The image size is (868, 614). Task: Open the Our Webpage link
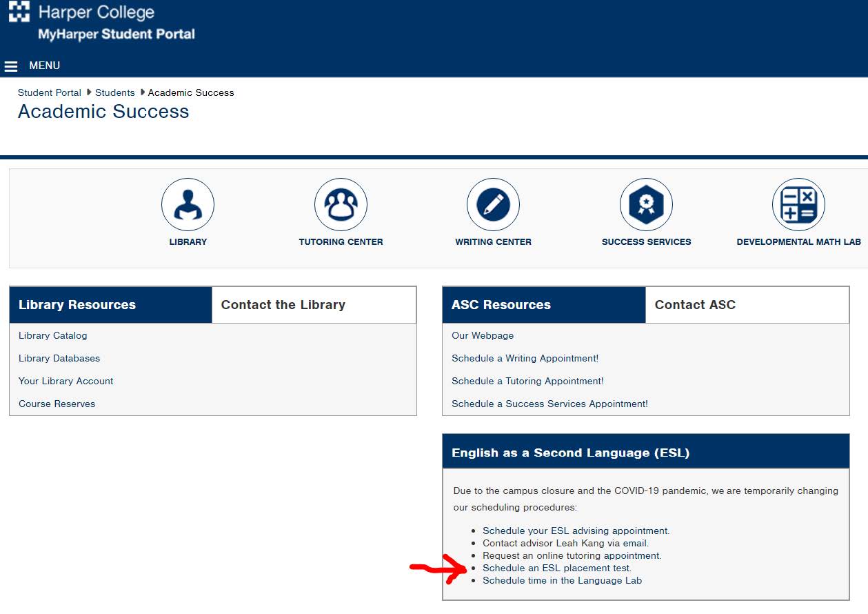coord(483,335)
